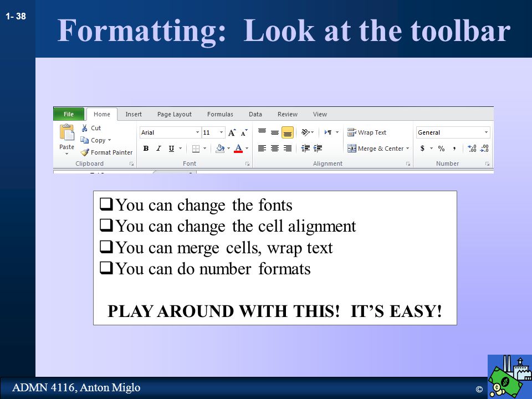The image size is (532, 399).
Task: Click the red Font Color A
Action: (238, 149)
